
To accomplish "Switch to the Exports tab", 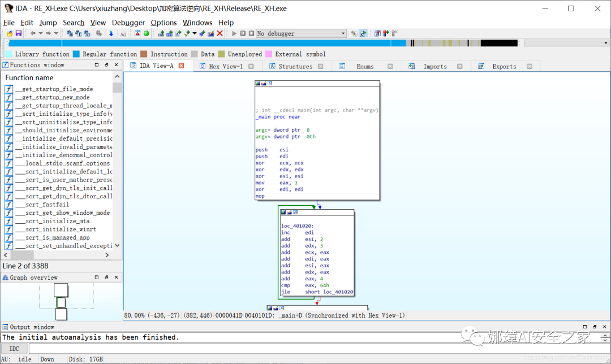I will (x=504, y=67).
